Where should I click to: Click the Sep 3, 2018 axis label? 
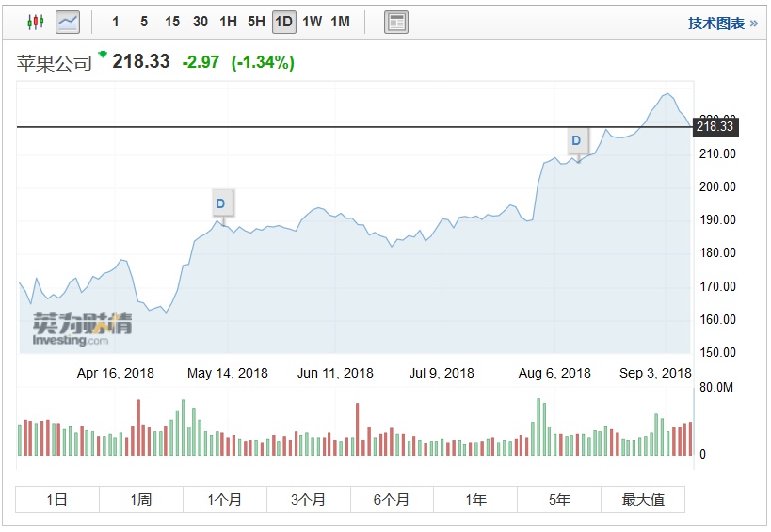coord(655,373)
